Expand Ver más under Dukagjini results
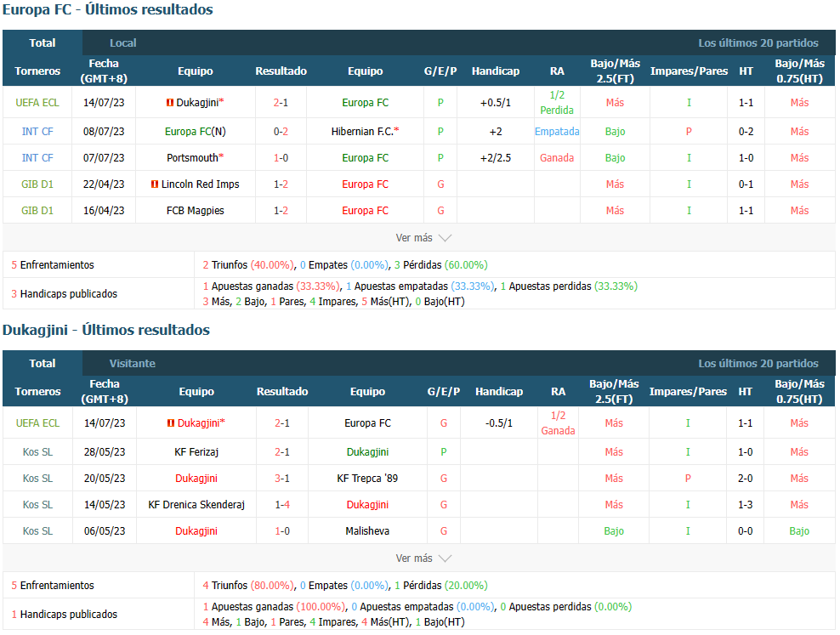Image resolution: width=840 pixels, height=635 pixels. pyautogui.click(x=423, y=558)
